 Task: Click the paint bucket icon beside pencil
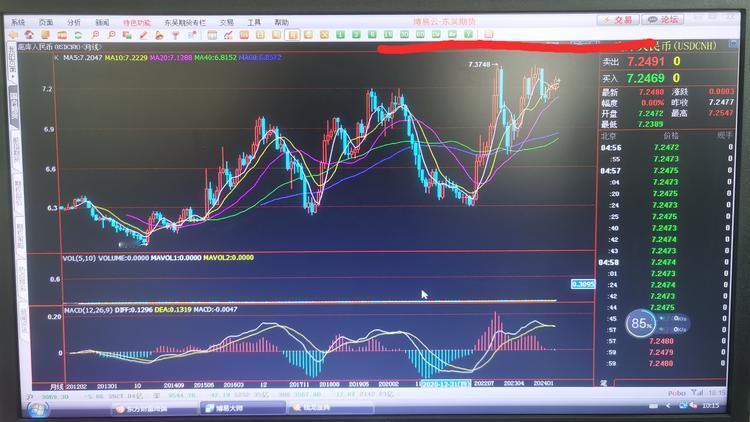click(x=159, y=35)
